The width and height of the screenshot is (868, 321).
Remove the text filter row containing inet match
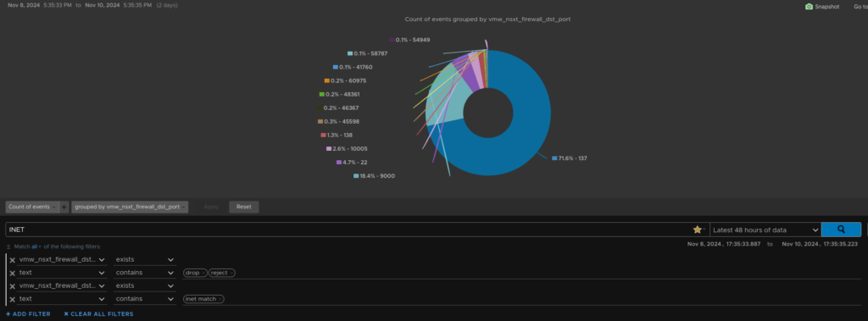point(12,300)
